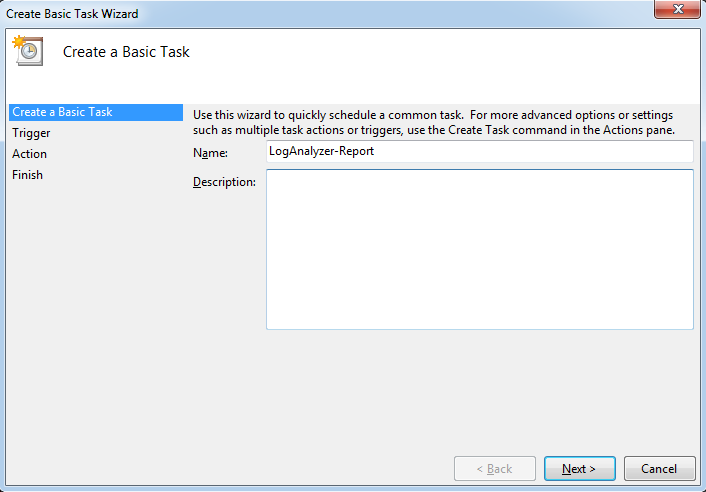Screen dimensions: 706x492
Task: Click the disabled Back button
Action: [x=494, y=469]
